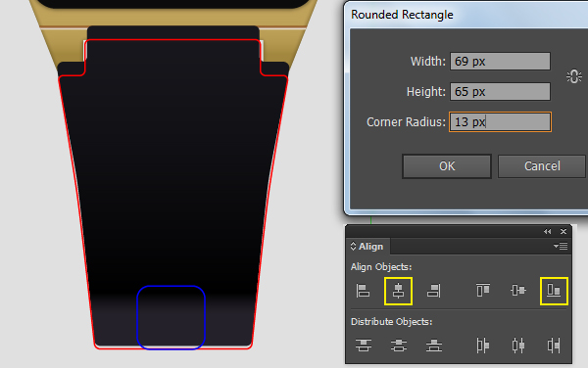This screenshot has height=368, width=588.
Task: Click Horizontal Distribute Right icon
Action: 554,345
